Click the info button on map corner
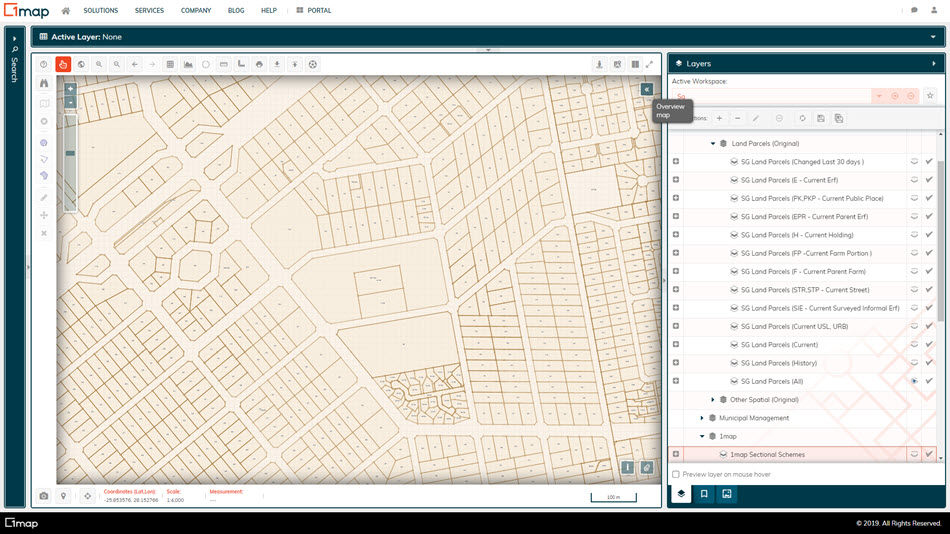Screen dimensions: 950x534 tap(628, 467)
